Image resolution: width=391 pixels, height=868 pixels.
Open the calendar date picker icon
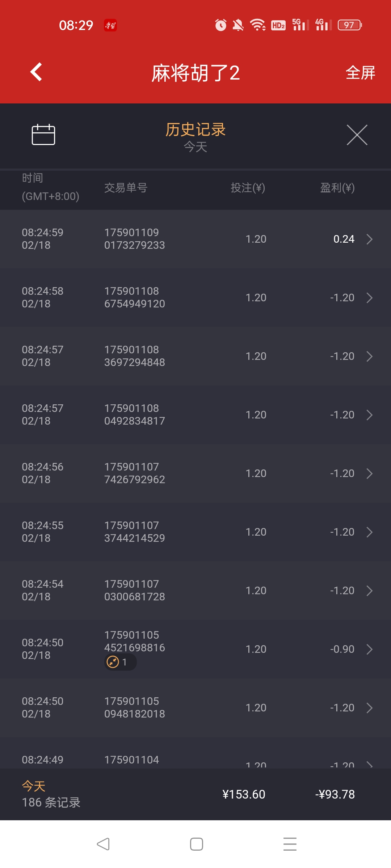(43, 135)
